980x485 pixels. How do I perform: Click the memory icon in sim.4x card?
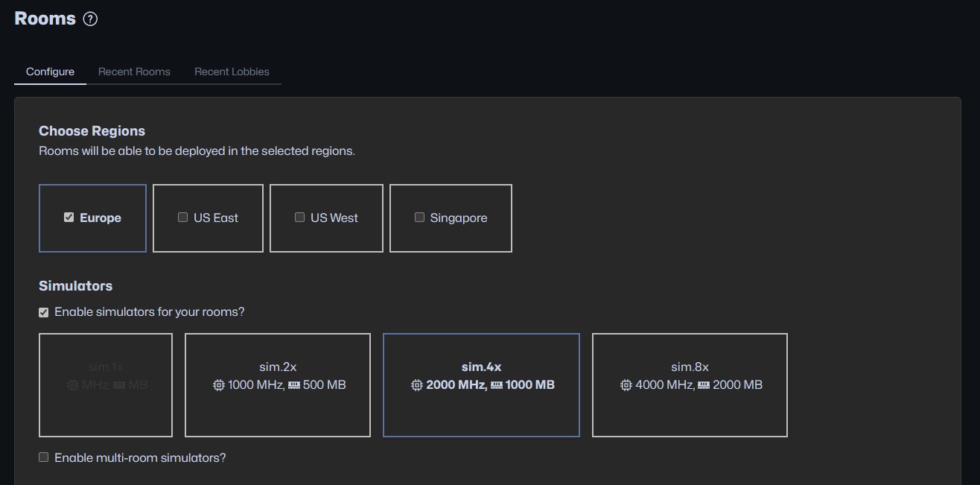pyautogui.click(x=496, y=385)
